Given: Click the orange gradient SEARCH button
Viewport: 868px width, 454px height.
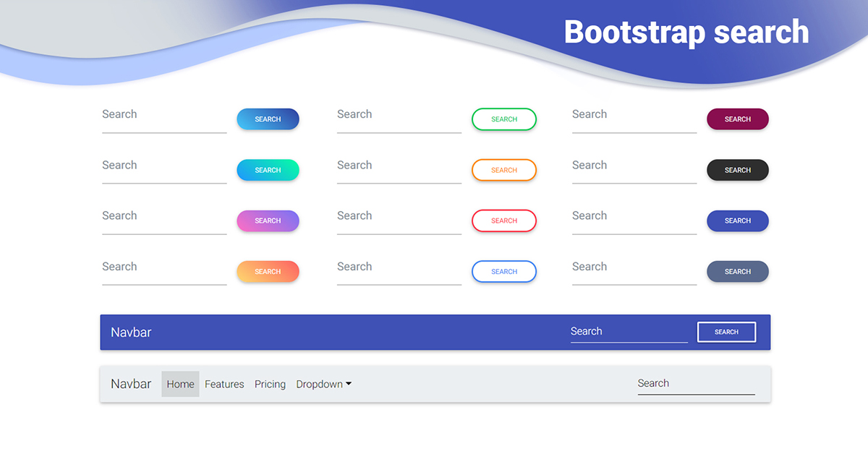Looking at the screenshot, I should click(268, 271).
